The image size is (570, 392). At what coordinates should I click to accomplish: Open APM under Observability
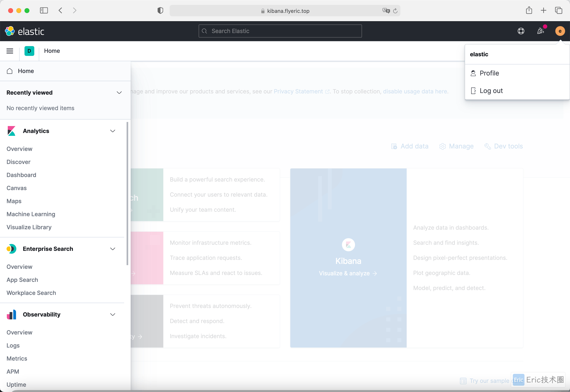click(13, 371)
